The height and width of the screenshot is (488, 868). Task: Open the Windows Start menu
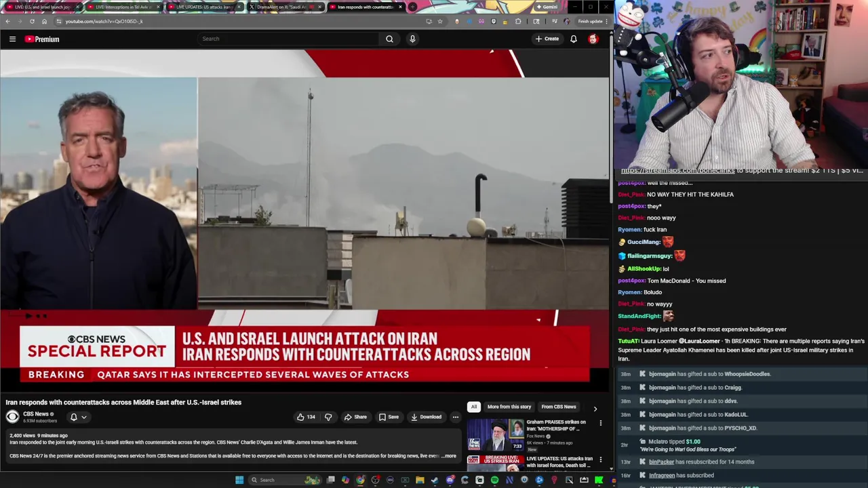coord(239,480)
